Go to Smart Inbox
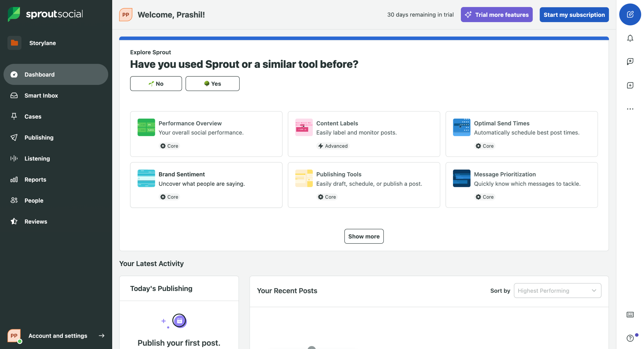The width and height of the screenshot is (644, 349). (41, 95)
